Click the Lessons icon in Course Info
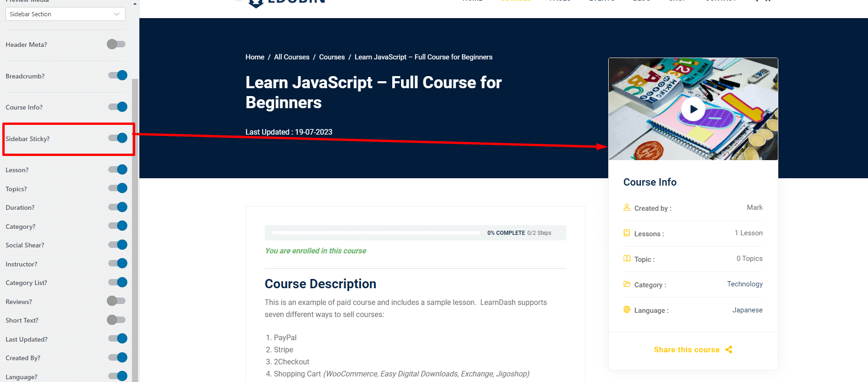This screenshot has height=382, width=868. coord(627,233)
